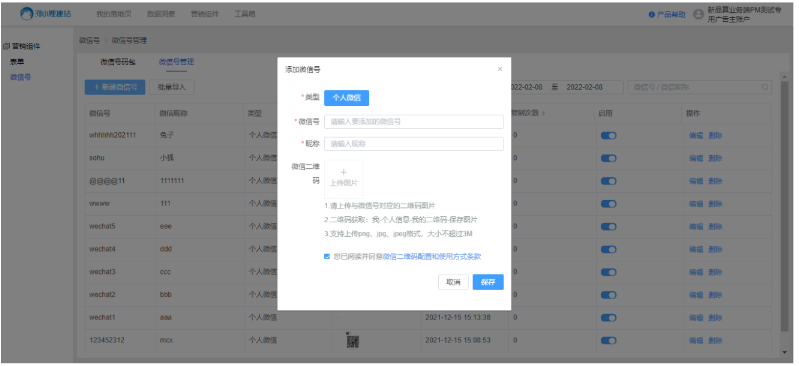Toggle 启用 switch for wechat5
This screenshot has width=799, height=366.
608,226
